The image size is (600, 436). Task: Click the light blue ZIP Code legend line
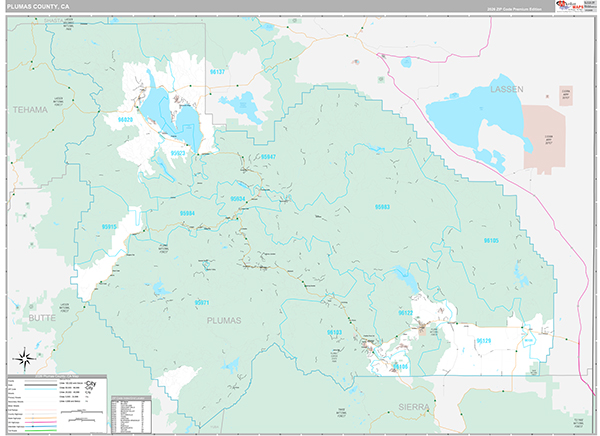40,389
